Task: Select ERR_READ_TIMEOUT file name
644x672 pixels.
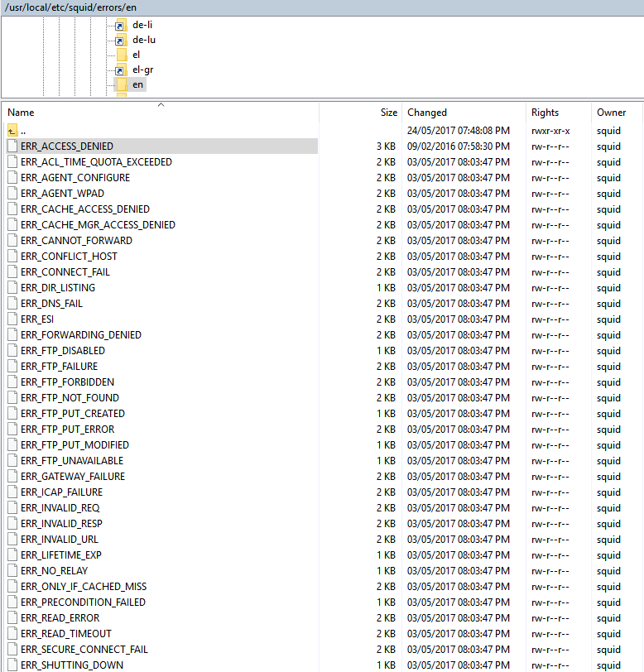Action: [66, 633]
